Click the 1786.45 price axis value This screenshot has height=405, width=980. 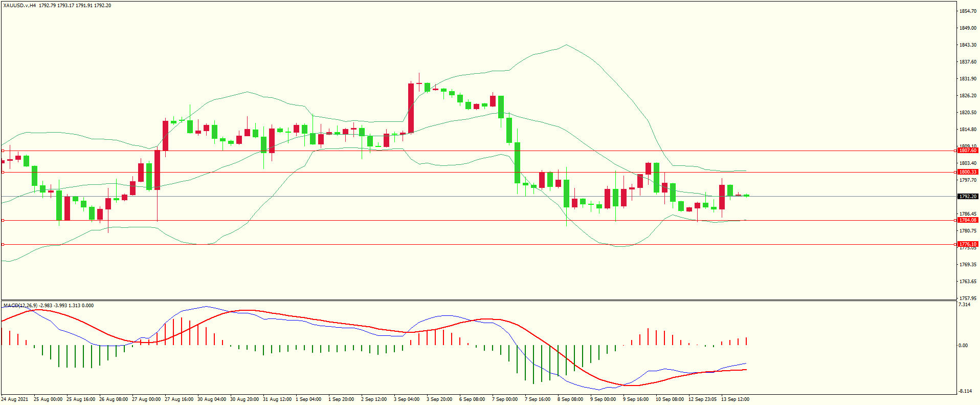coord(968,214)
